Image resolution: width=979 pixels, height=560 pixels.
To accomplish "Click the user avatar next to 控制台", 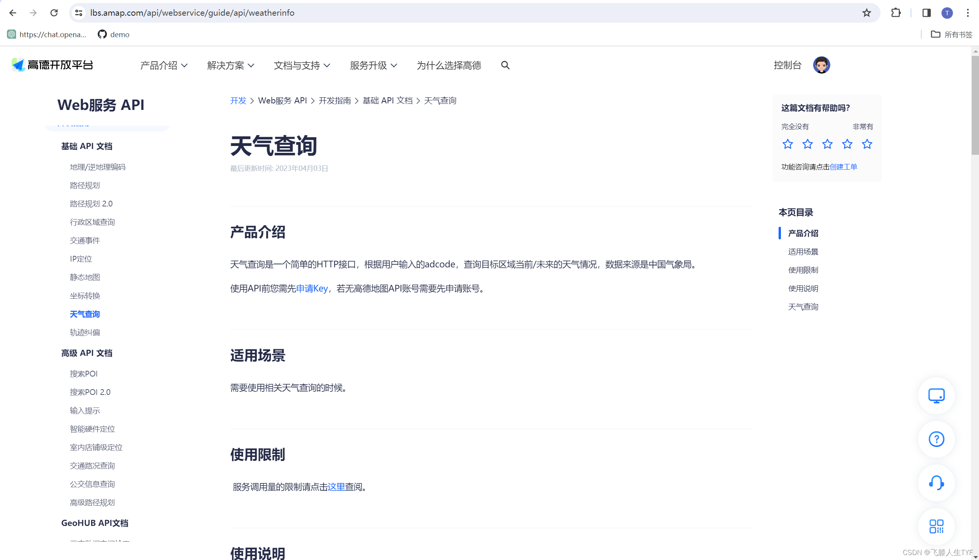I will (821, 65).
